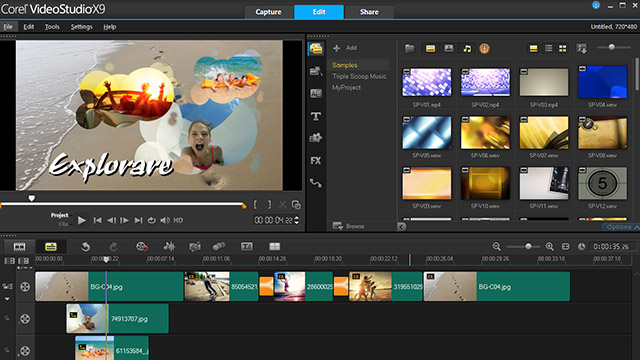Click the project duration clock icon
Image resolution: width=640 pixels, height=360 pixels.
pyautogui.click(x=581, y=247)
